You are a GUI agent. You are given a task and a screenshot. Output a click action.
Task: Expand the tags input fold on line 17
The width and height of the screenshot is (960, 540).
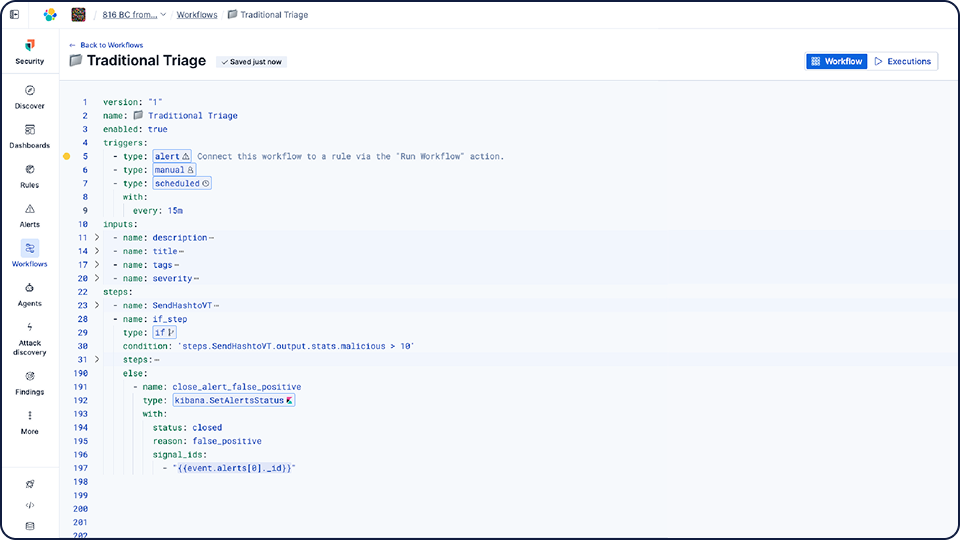point(97,264)
